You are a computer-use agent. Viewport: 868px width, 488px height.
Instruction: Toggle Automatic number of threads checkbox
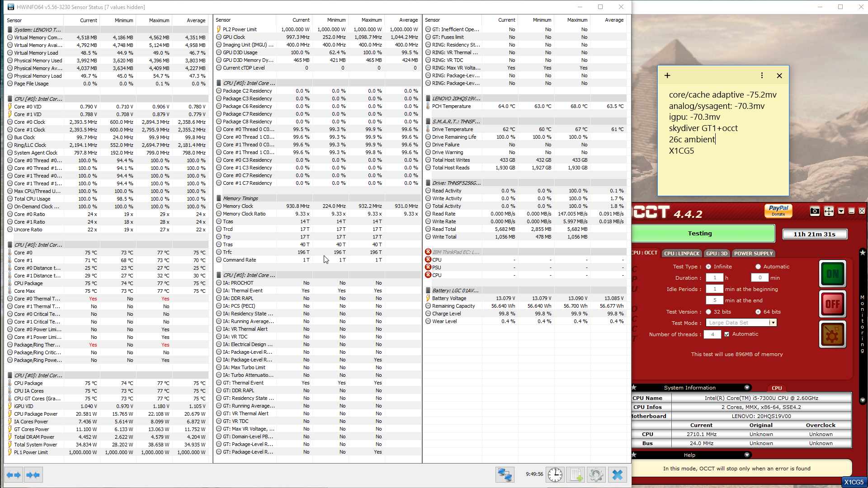click(727, 334)
